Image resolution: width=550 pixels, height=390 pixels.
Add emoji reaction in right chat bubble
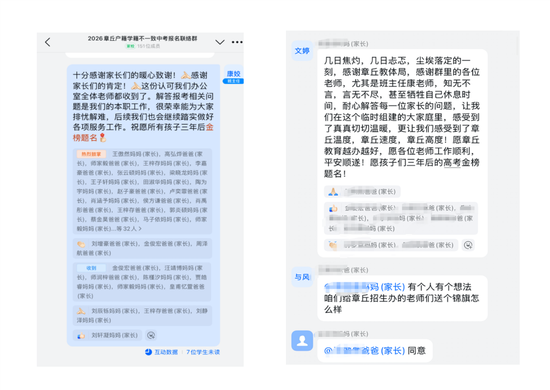click(x=468, y=245)
